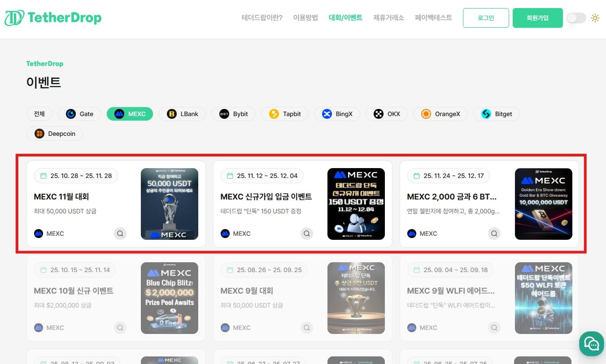Switch to the 제휴거래소 nav item
606x364 pixels.
388,18
